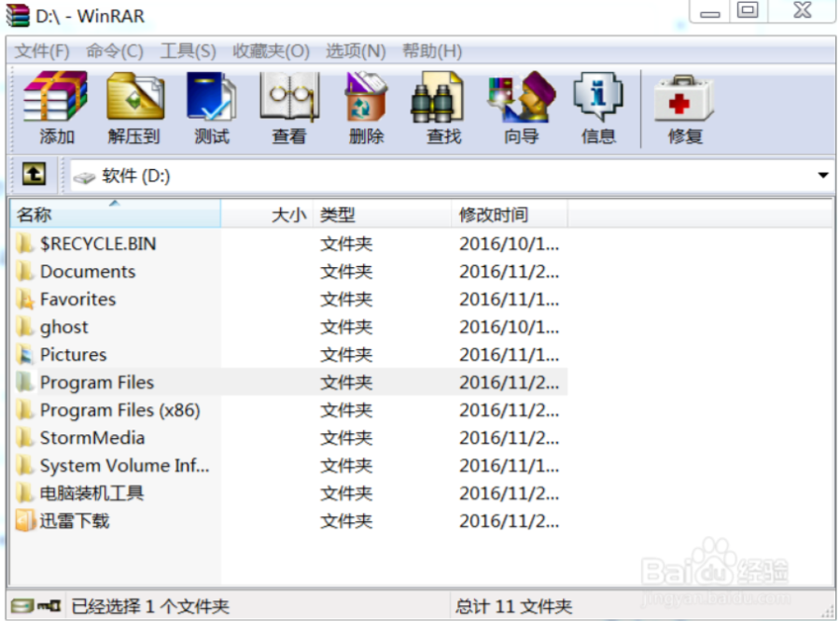Viewport: 840px width, 621px height.
Task: Click 已经选择 1 个文件夹 status text
Action: click(x=150, y=606)
